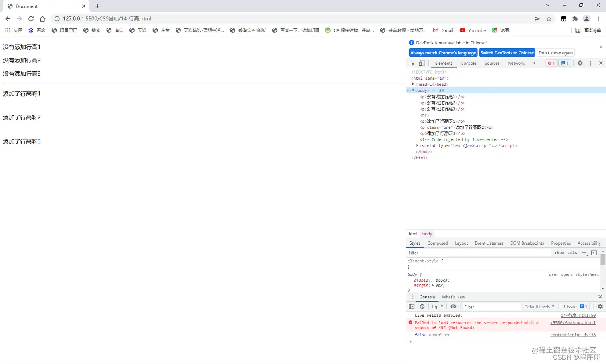Close the console drawer

click(600, 297)
